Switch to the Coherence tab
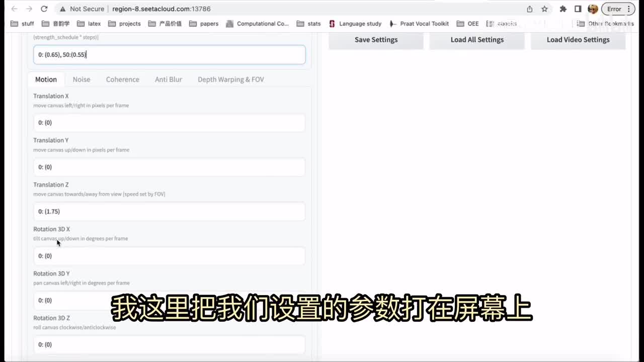Screen dimensions: 644x362 (x=122, y=79)
